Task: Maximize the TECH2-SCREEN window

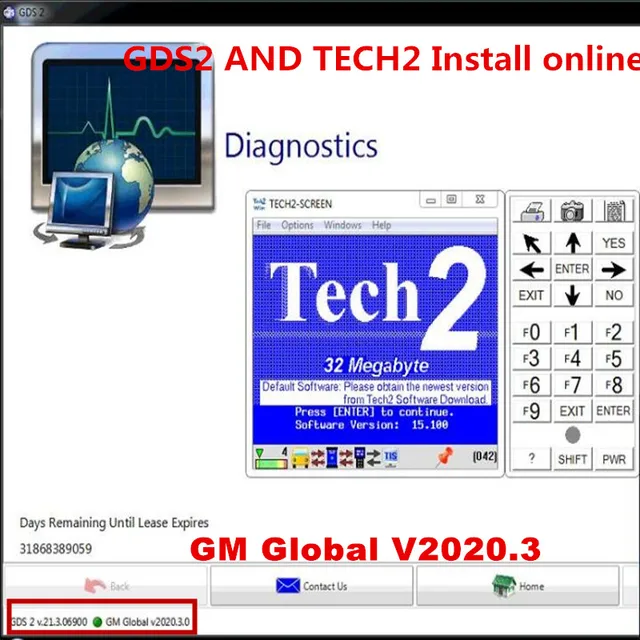Action: (451, 200)
